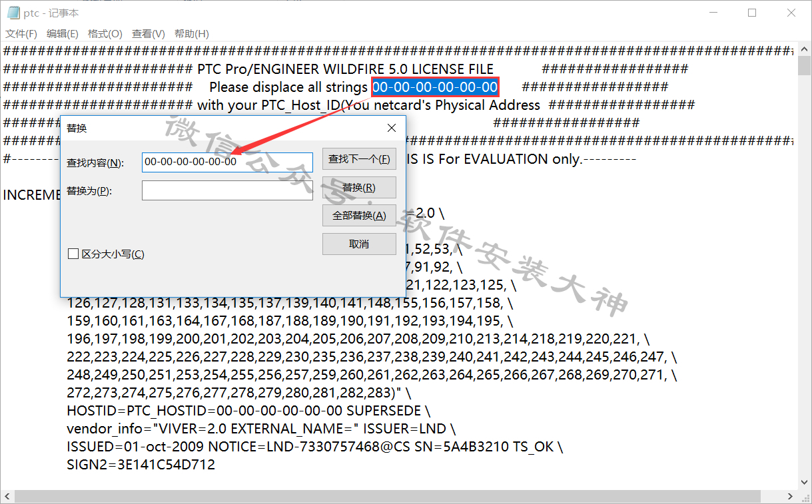Click the line starting with 159,160,161
Viewport: 812px width, 504px height.
click(290, 321)
